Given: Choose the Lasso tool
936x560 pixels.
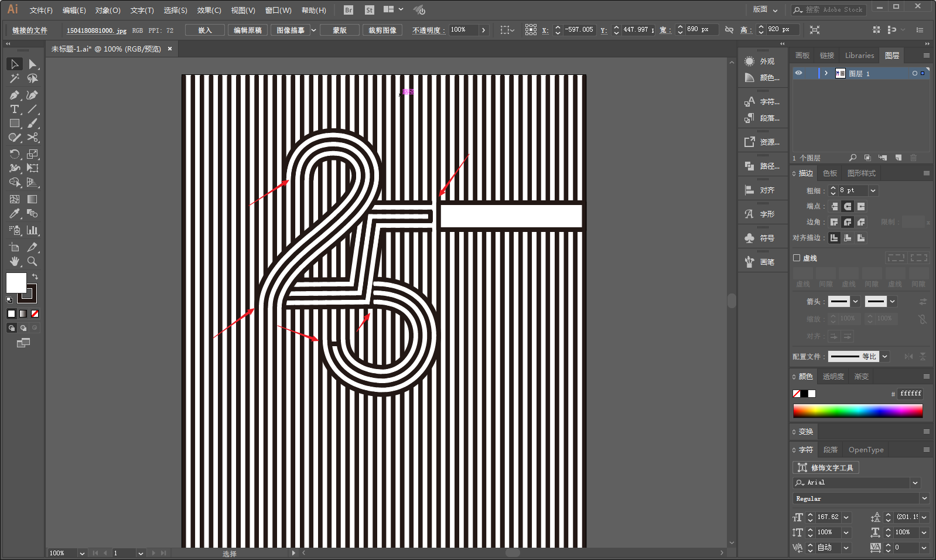Looking at the screenshot, I should (x=33, y=78).
